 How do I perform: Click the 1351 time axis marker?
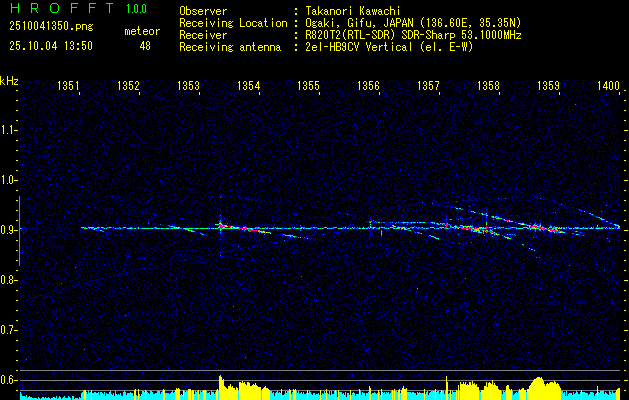pyautogui.click(x=69, y=85)
